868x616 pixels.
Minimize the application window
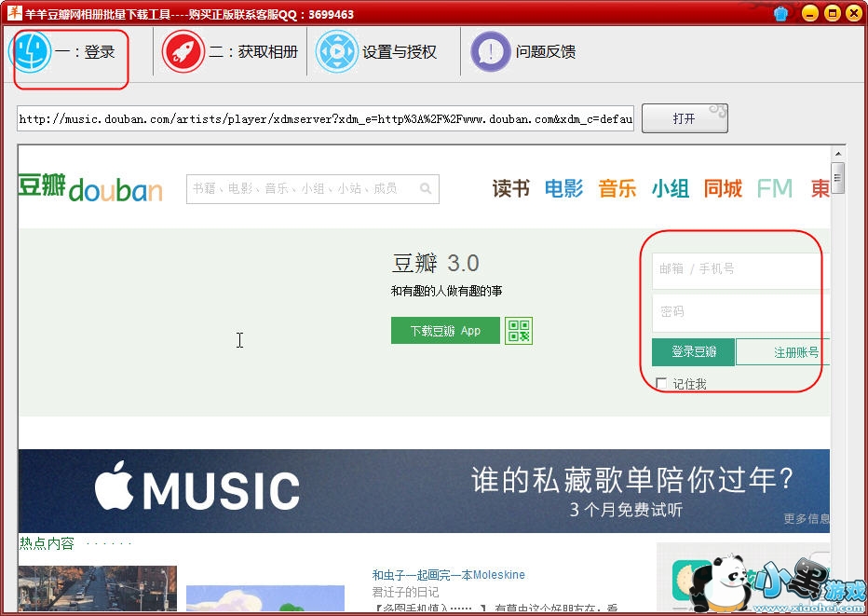click(810, 13)
